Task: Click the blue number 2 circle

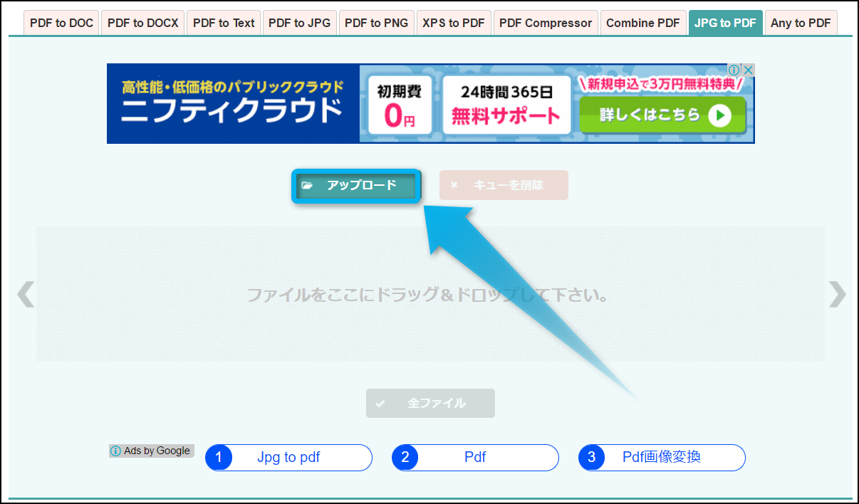Action: pos(405,458)
